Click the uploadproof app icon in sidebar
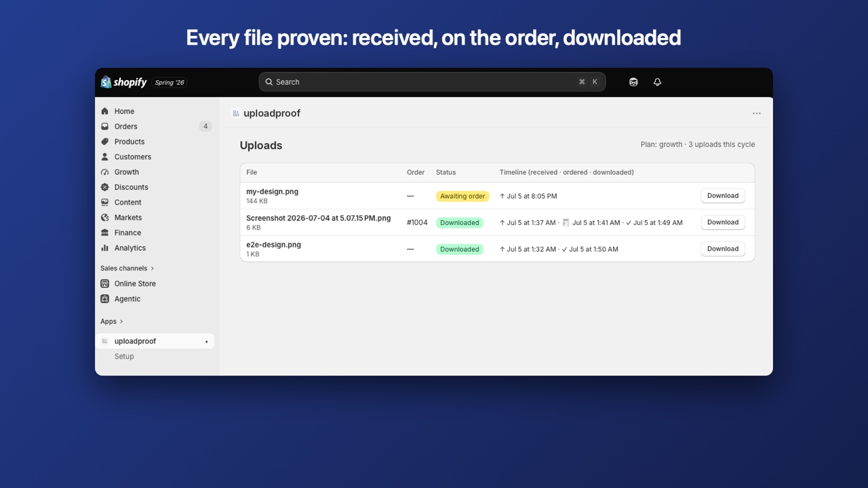This screenshot has width=868, height=488. (104, 341)
